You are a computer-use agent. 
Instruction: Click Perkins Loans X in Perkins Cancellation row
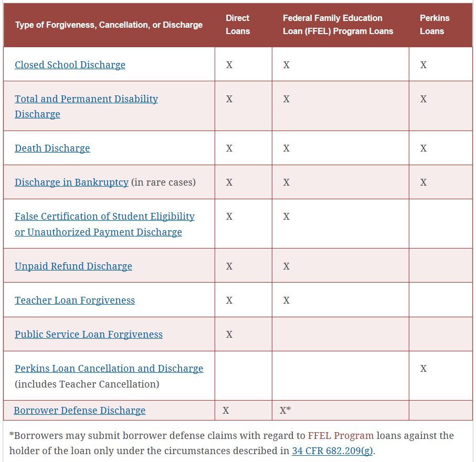point(424,369)
